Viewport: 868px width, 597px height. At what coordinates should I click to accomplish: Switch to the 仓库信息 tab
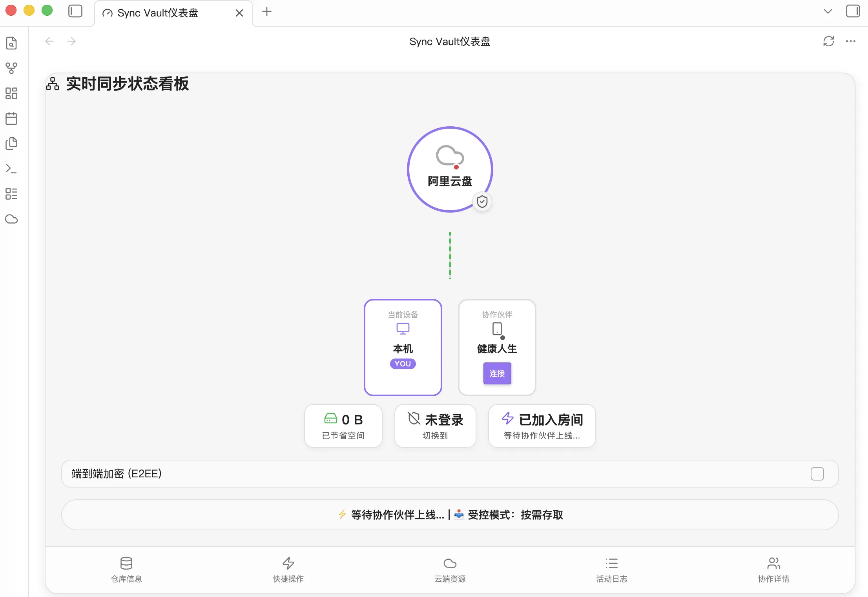[126, 570]
